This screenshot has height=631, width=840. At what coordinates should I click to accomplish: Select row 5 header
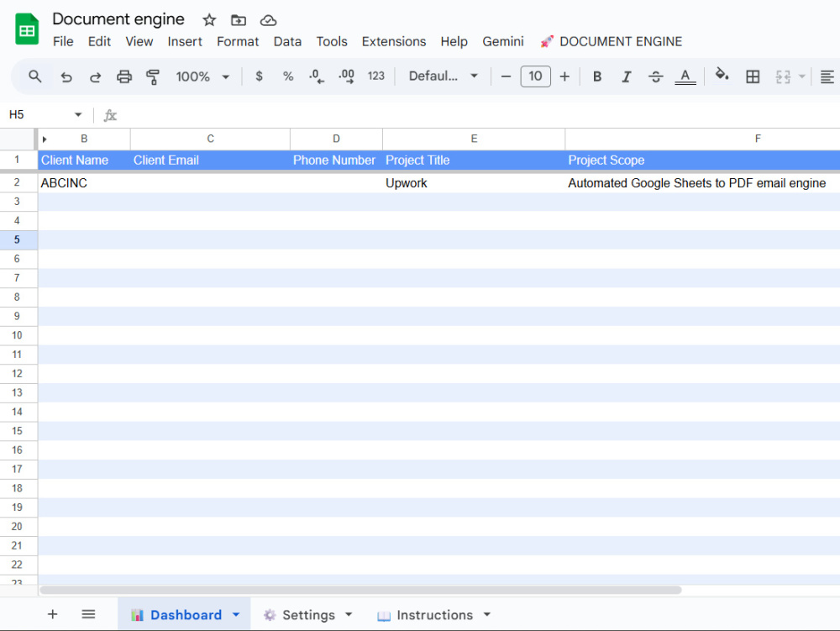17,239
